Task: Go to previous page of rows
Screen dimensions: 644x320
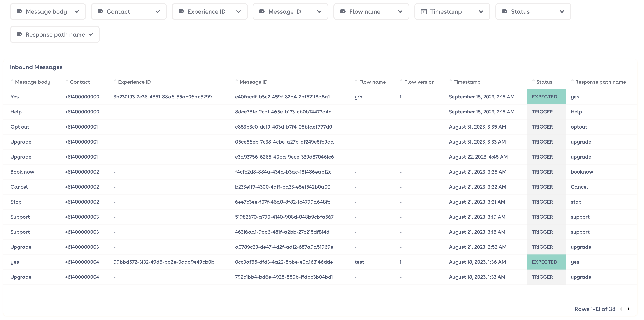Action: pos(621,309)
